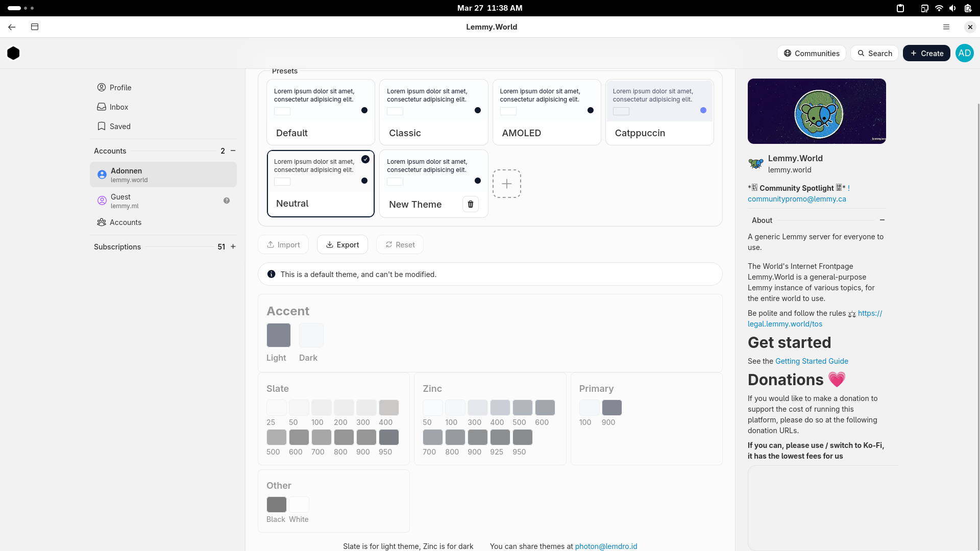Open the tab overview icon
The width and height of the screenshot is (980, 551).
(x=35, y=27)
